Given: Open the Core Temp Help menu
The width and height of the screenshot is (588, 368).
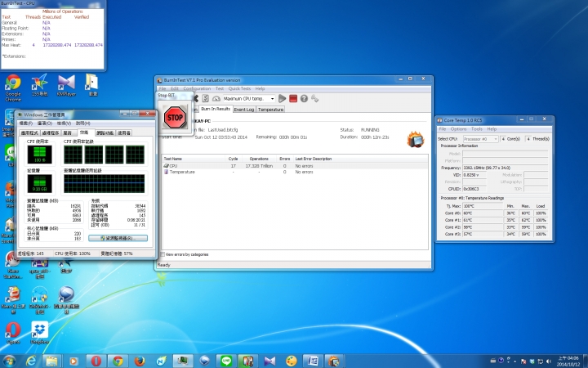Looking at the screenshot, I should [x=492, y=129].
